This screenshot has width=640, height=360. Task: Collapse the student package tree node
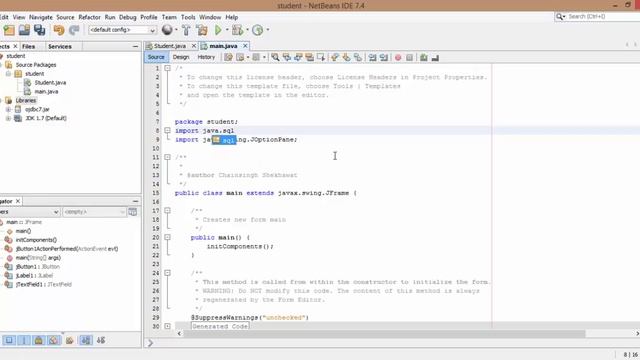tap(8, 74)
